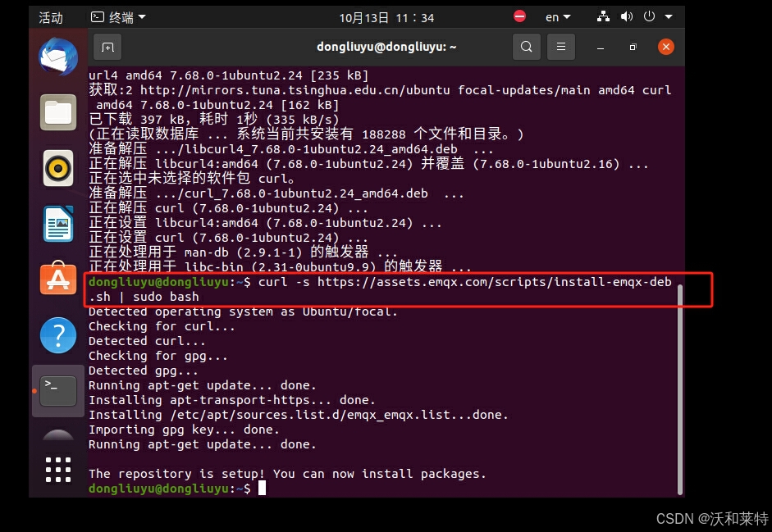
Task: Click the '正在读取数据库' line
Action: click(x=306, y=134)
